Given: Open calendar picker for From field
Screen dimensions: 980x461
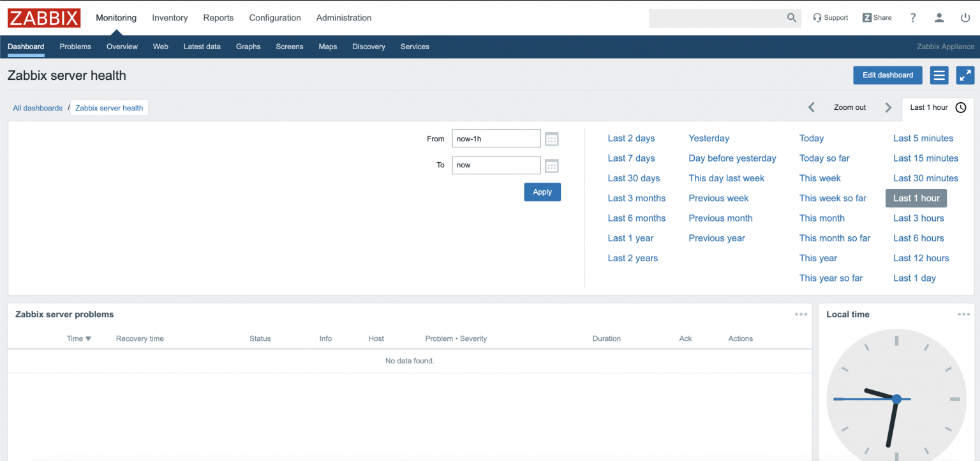Looking at the screenshot, I should [x=552, y=139].
